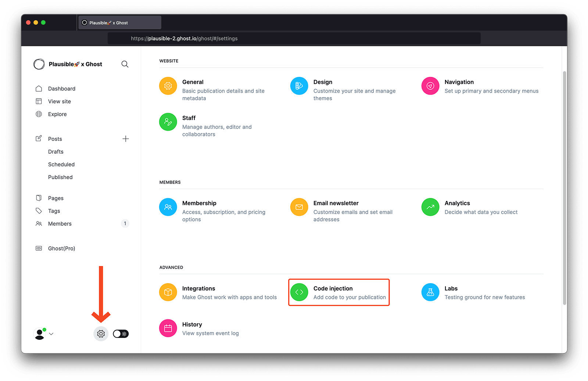The height and width of the screenshot is (381, 588).
Task: Open Design settings title
Action: click(323, 82)
